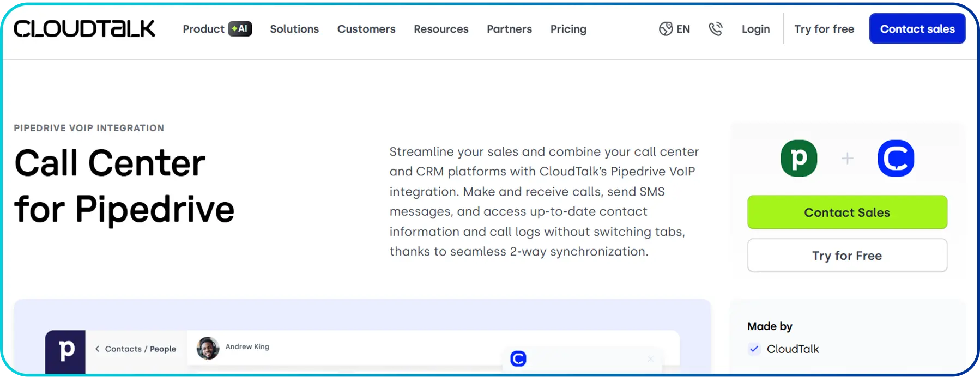Click Andrew King's avatar photo
980x377 pixels.
point(208,348)
